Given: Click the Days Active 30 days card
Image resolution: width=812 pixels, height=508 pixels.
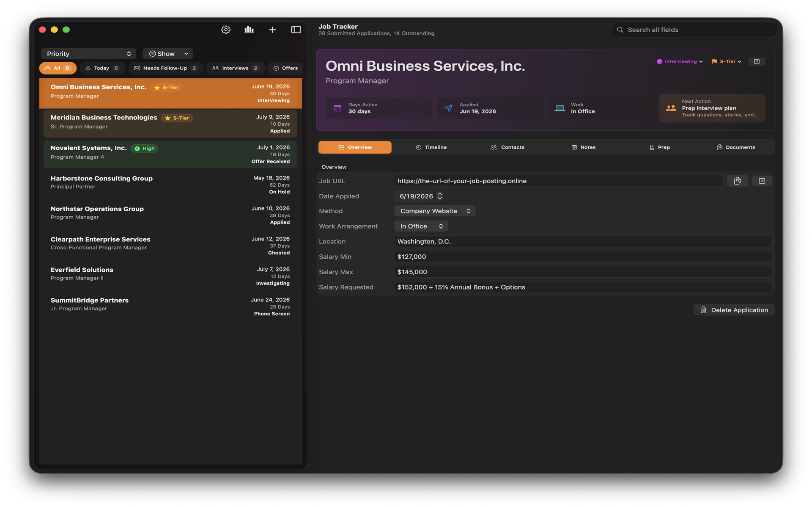Looking at the screenshot, I should (379, 108).
